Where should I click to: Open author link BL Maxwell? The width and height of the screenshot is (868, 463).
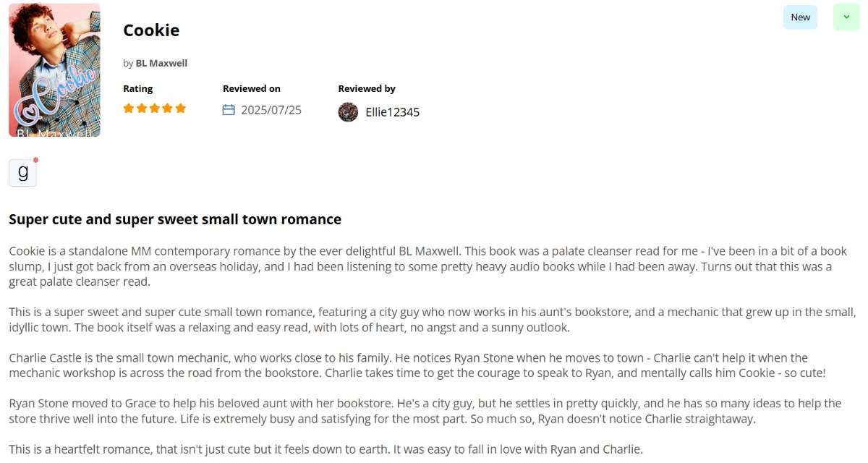[x=161, y=63]
